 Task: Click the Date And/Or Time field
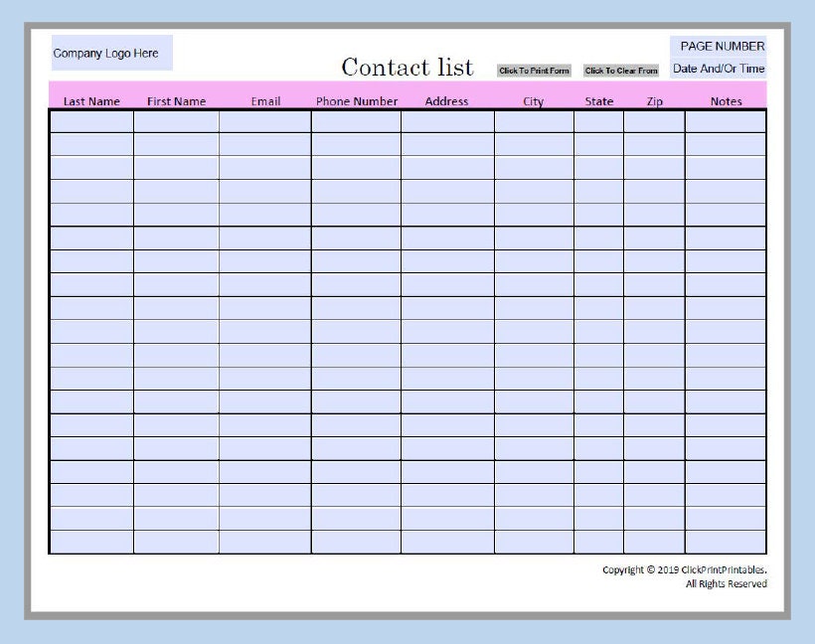pos(719,69)
